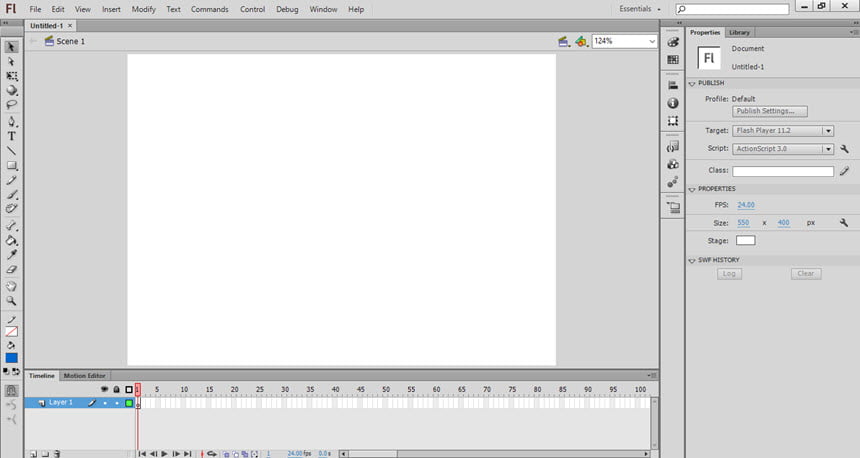860x458 pixels.
Task: Open the Info panel icon
Action: 673,103
